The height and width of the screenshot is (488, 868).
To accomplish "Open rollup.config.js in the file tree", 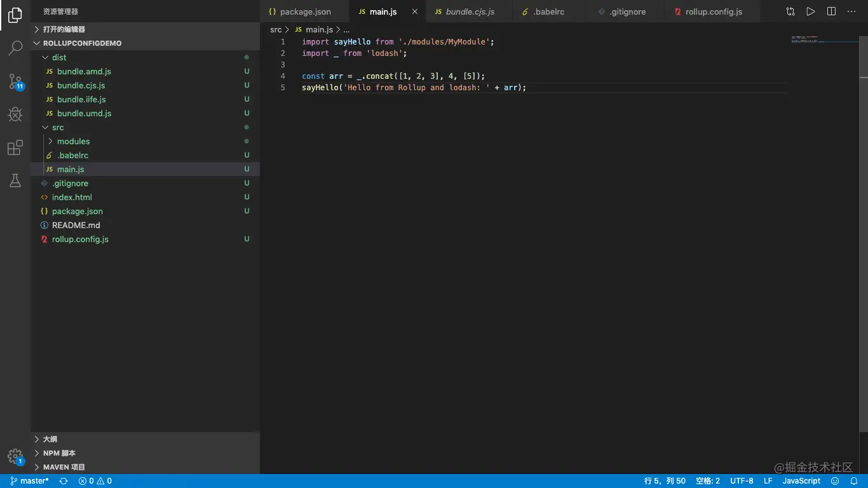I will [145, 239].
